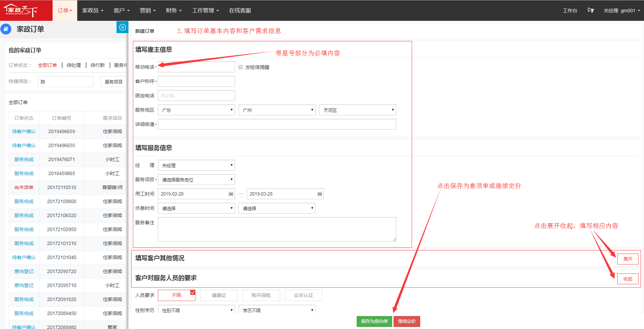Open the 订单 menu
The width and height of the screenshot is (644, 329).
pyautogui.click(x=65, y=10)
